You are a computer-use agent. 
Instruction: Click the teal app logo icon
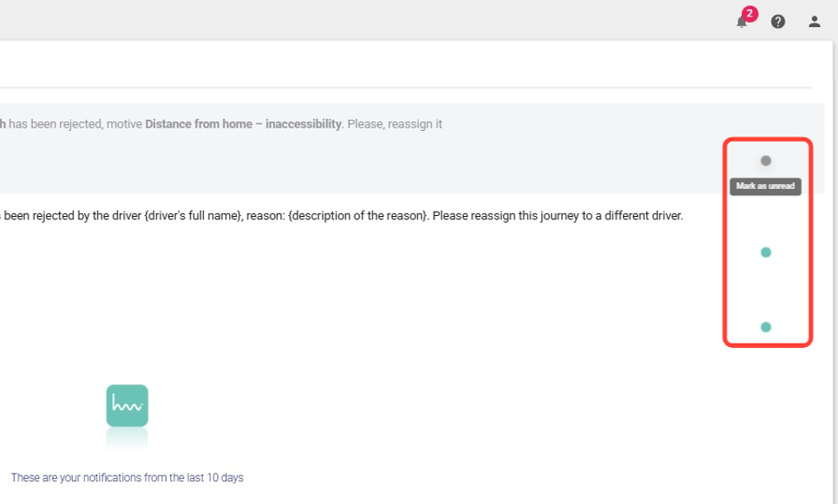point(128,406)
